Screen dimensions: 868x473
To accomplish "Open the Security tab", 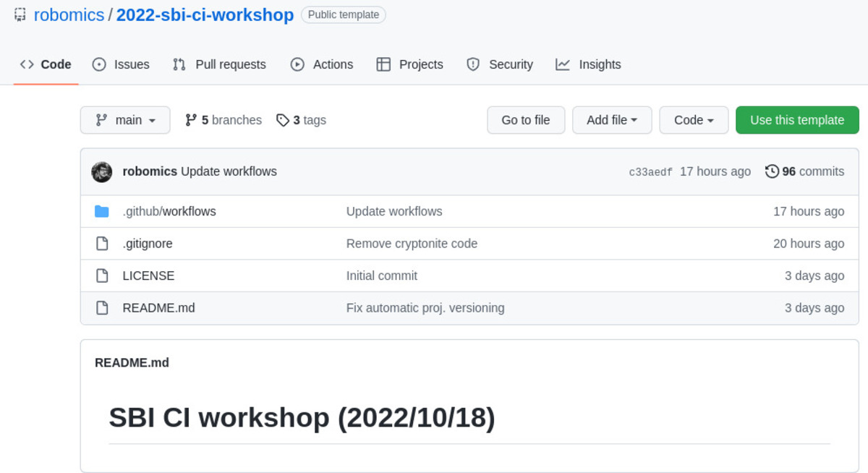I will coord(500,64).
